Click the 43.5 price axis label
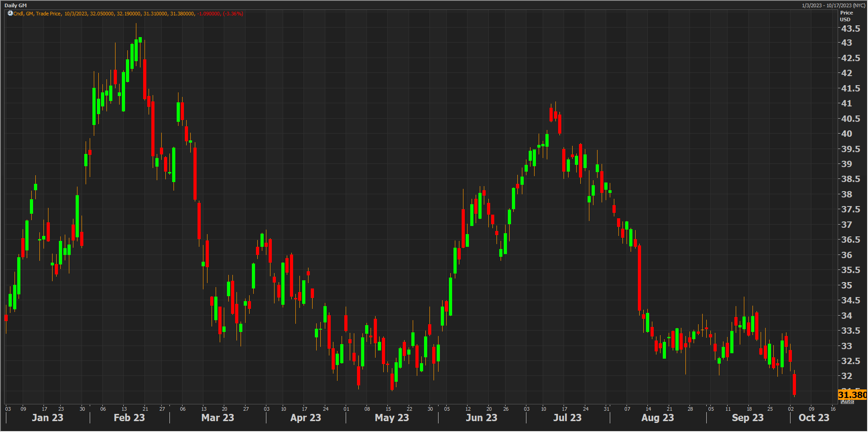This screenshot has width=868, height=432. (850, 29)
